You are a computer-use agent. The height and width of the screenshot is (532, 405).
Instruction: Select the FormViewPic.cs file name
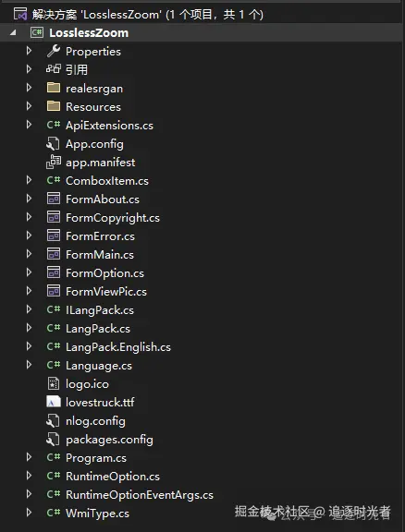[x=106, y=292]
